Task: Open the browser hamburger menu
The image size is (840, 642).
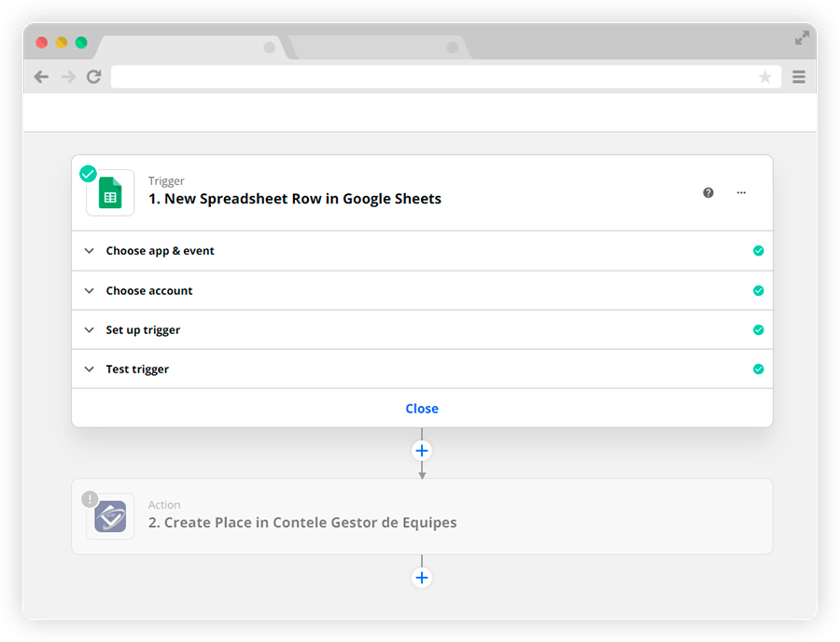Action: (x=799, y=77)
